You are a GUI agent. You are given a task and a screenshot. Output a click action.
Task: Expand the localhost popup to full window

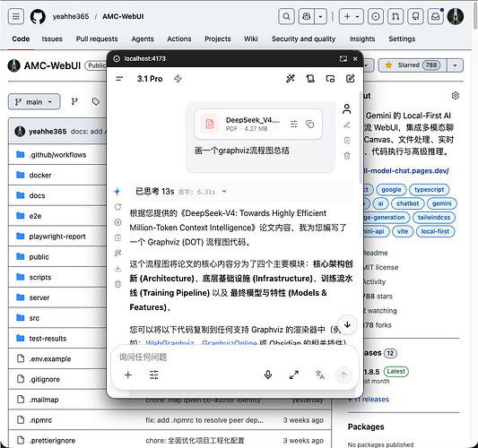(343, 59)
